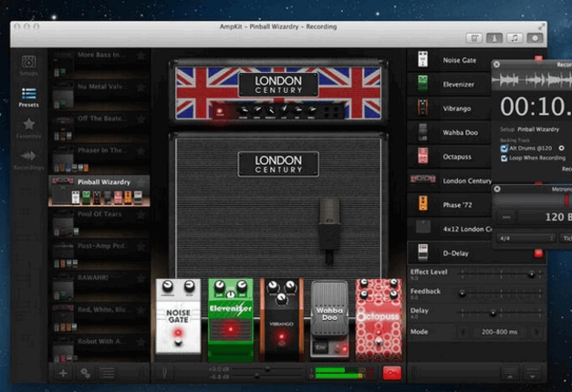
Task: Open the Setups section in the sidebar
Action: pyautogui.click(x=28, y=65)
